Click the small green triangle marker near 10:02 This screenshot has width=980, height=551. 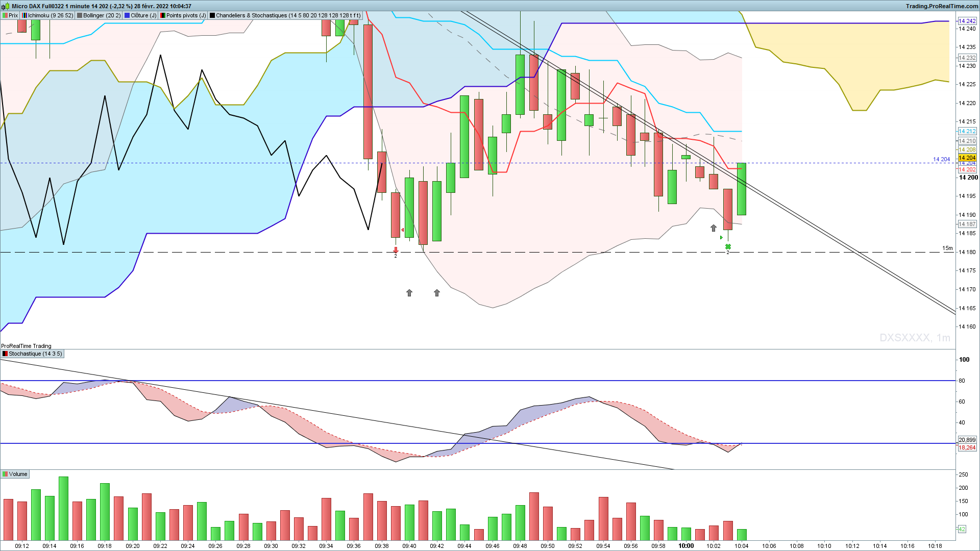(x=721, y=237)
